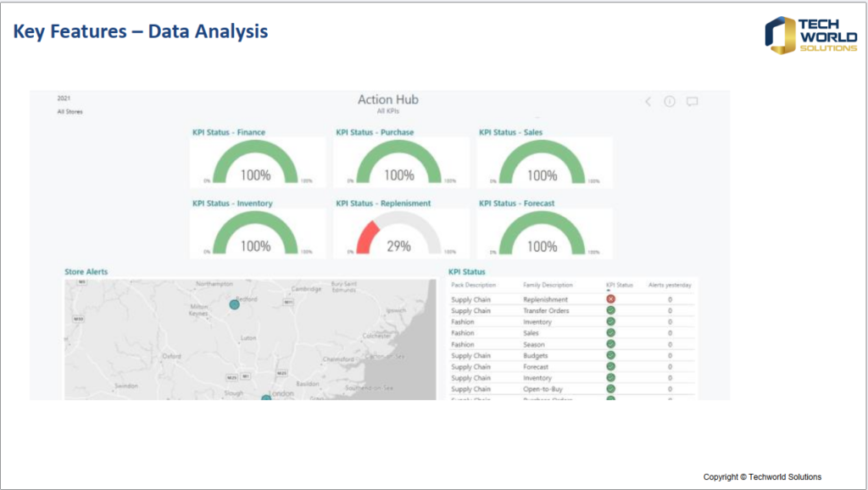Open the comment bubble icon in the dashboard header
Viewport: 868px width, 490px height.
(692, 102)
